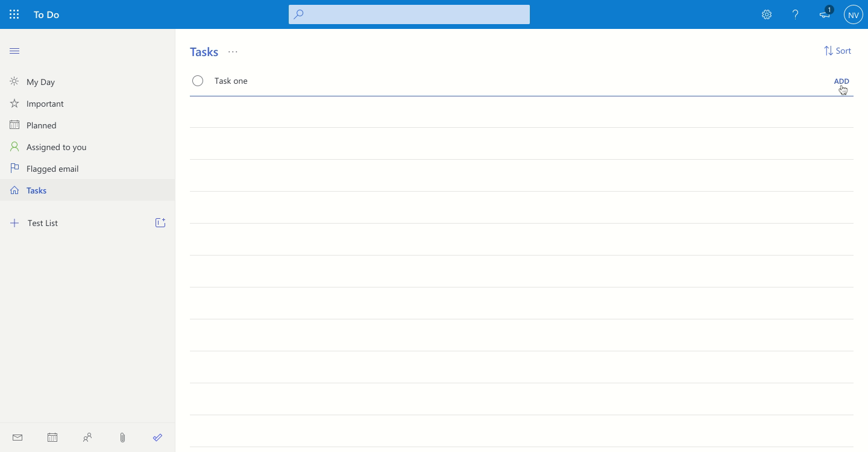The image size is (868, 452).
Task: Switch to Files paperclip icon
Action: [122, 438]
